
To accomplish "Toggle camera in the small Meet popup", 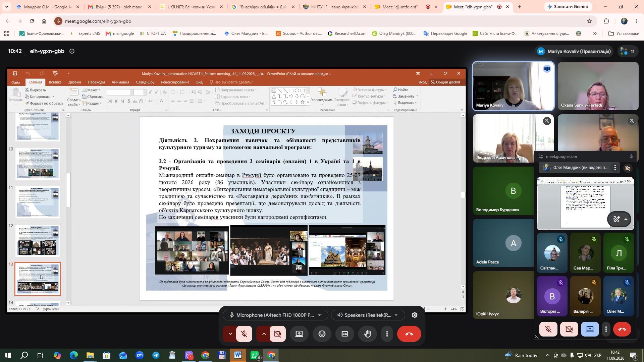I will click(x=569, y=329).
